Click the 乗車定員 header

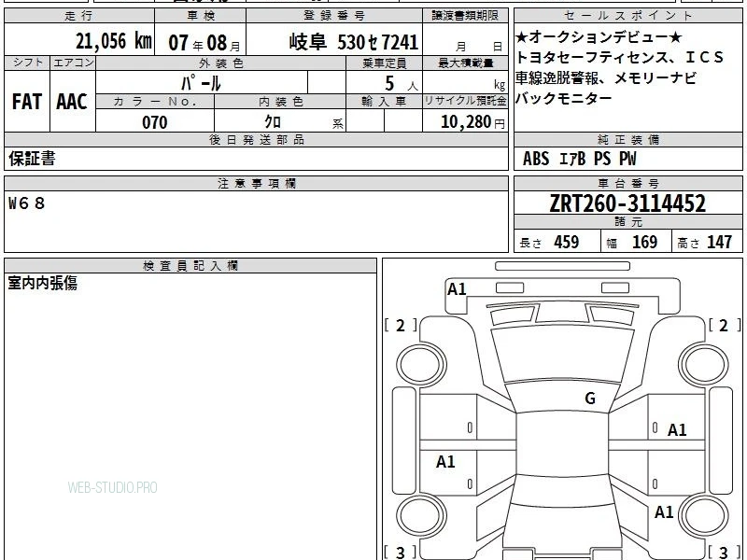[x=384, y=63]
